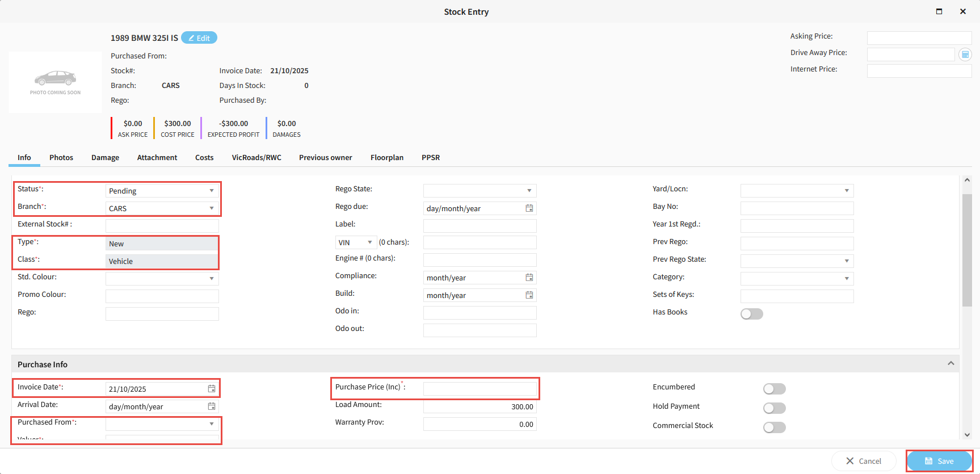Click the Purchase Price (Inc) input field
Image resolution: width=980 pixels, height=474 pixels.
[x=480, y=389]
